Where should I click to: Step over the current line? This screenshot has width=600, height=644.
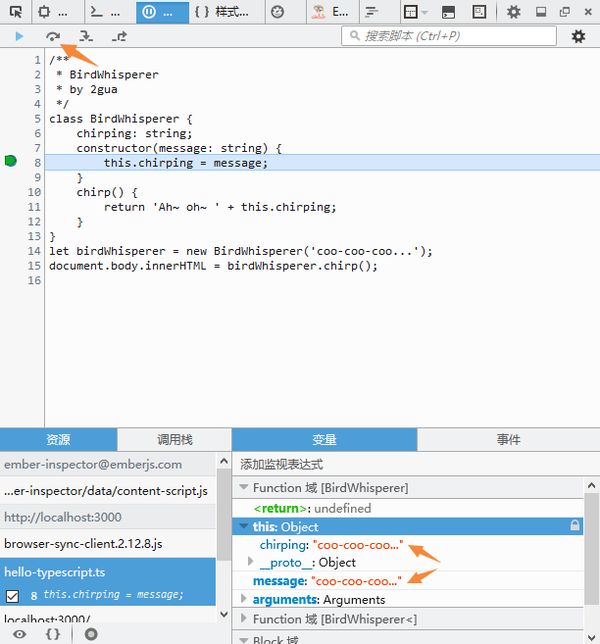coord(53,37)
